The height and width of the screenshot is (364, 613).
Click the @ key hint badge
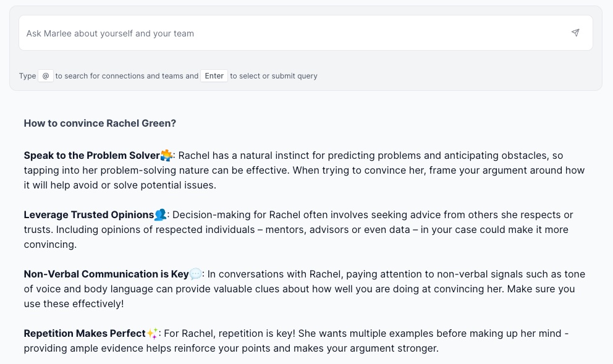[46, 76]
